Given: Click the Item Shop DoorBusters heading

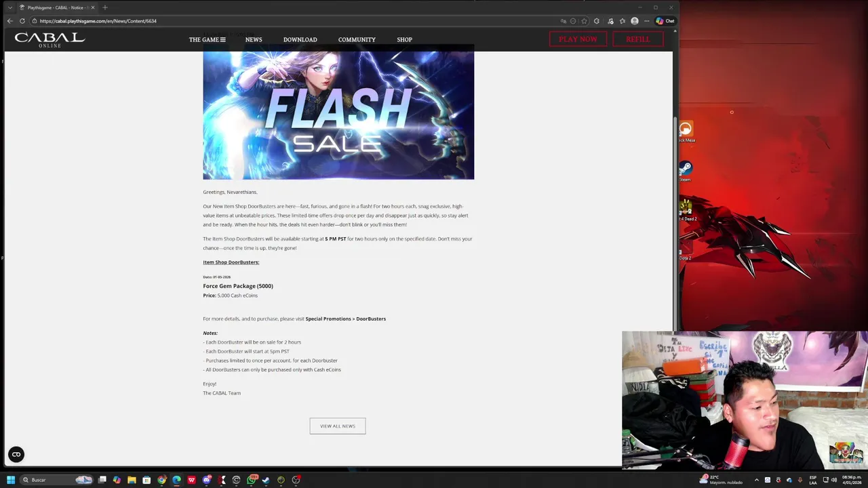Looking at the screenshot, I should (231, 262).
